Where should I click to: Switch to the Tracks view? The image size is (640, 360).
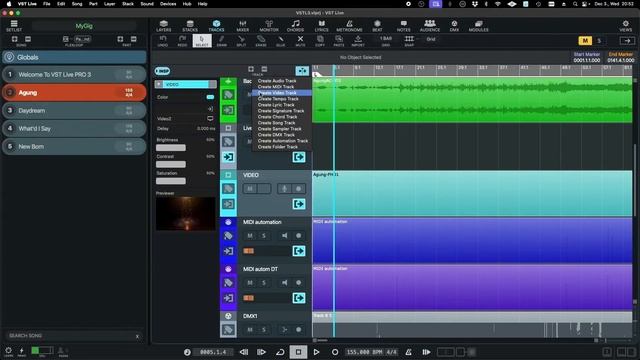coord(216,26)
